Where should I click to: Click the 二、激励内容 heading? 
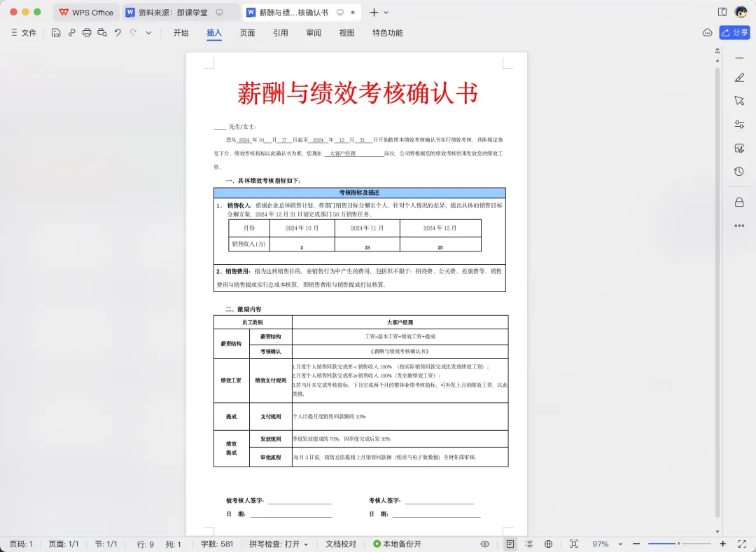(x=244, y=310)
